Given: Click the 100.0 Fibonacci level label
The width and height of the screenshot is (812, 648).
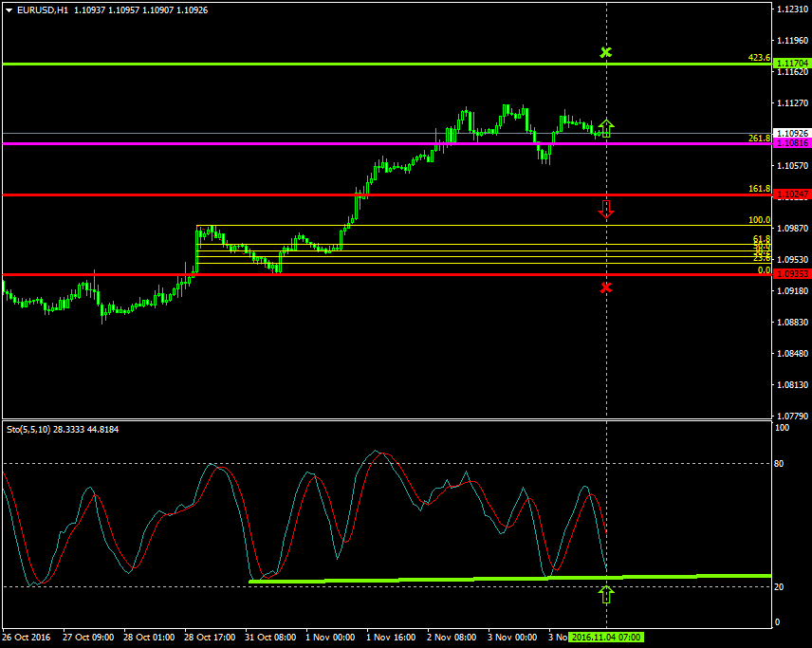Looking at the screenshot, I should point(758,220).
